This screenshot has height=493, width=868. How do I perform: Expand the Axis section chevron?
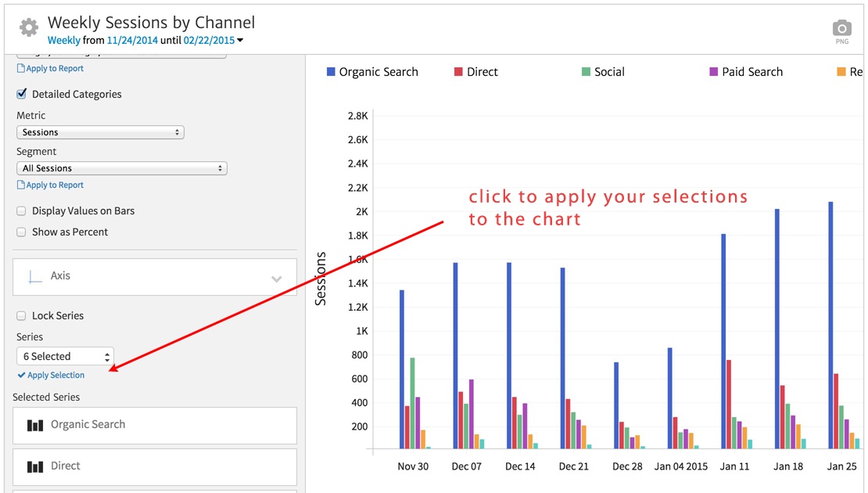pos(276,279)
